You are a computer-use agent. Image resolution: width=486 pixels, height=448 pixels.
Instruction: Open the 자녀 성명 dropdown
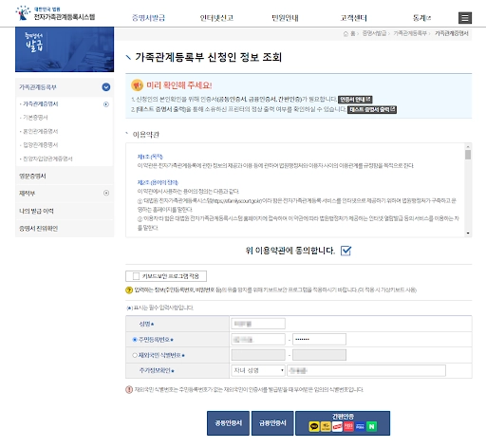point(258,370)
